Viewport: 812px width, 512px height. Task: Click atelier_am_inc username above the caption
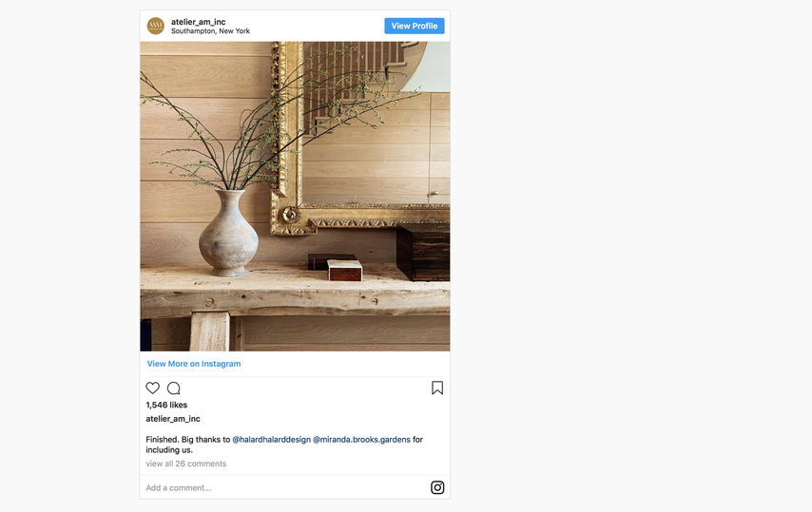click(x=173, y=419)
